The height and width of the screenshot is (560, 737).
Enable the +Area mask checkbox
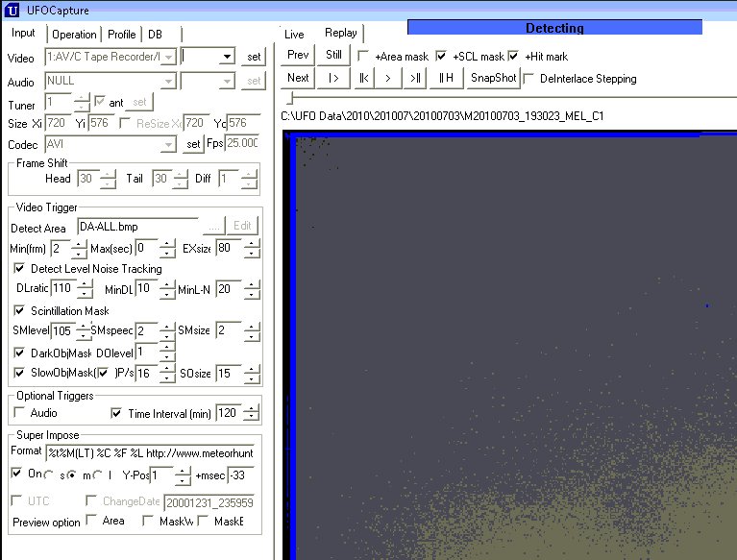tap(363, 57)
